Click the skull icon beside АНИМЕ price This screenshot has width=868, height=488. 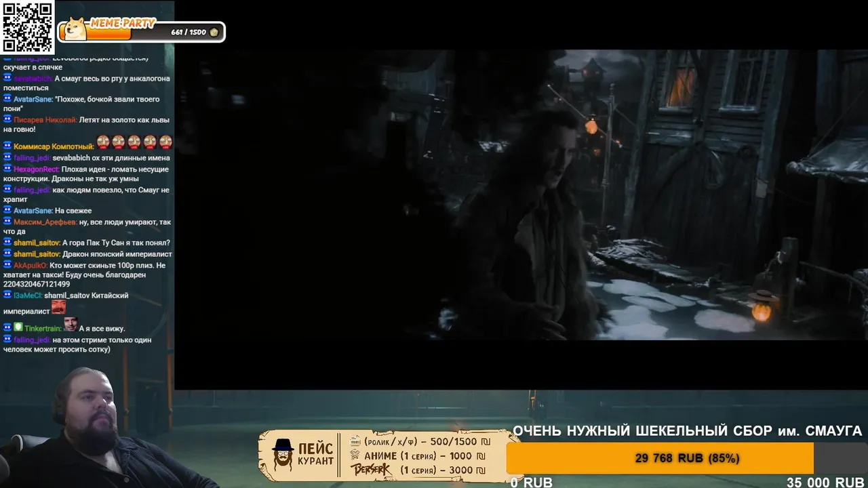pos(355,455)
